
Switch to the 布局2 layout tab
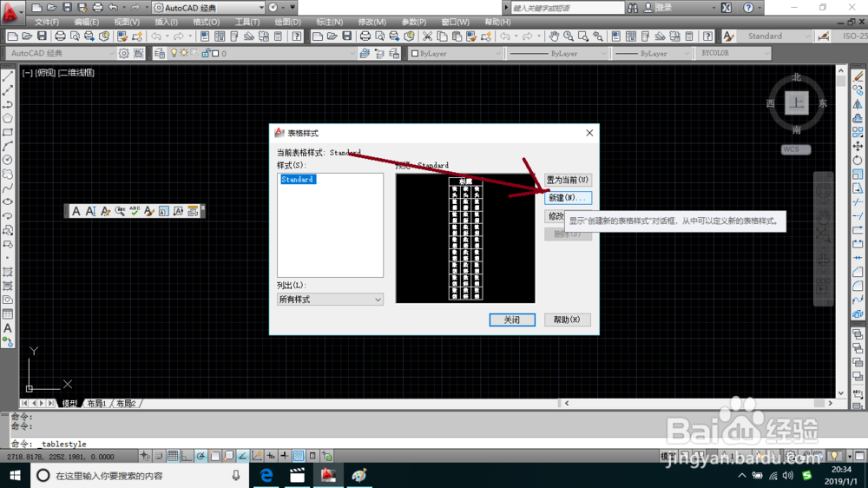pos(126,403)
